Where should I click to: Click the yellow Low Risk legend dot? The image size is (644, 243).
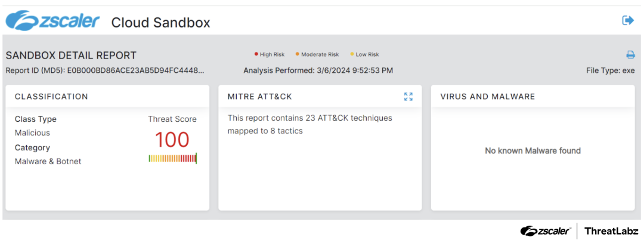tap(352, 54)
